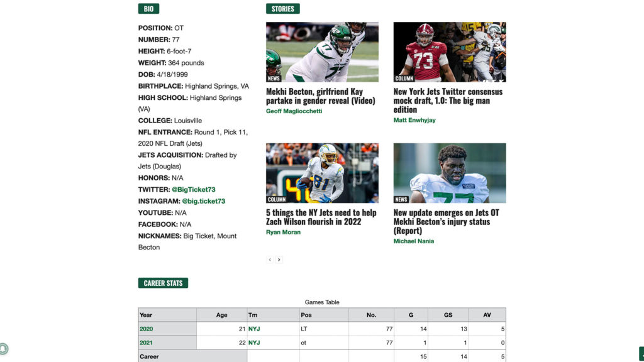Click the Age column header
Screen dimensions: 644x362
click(x=222, y=315)
